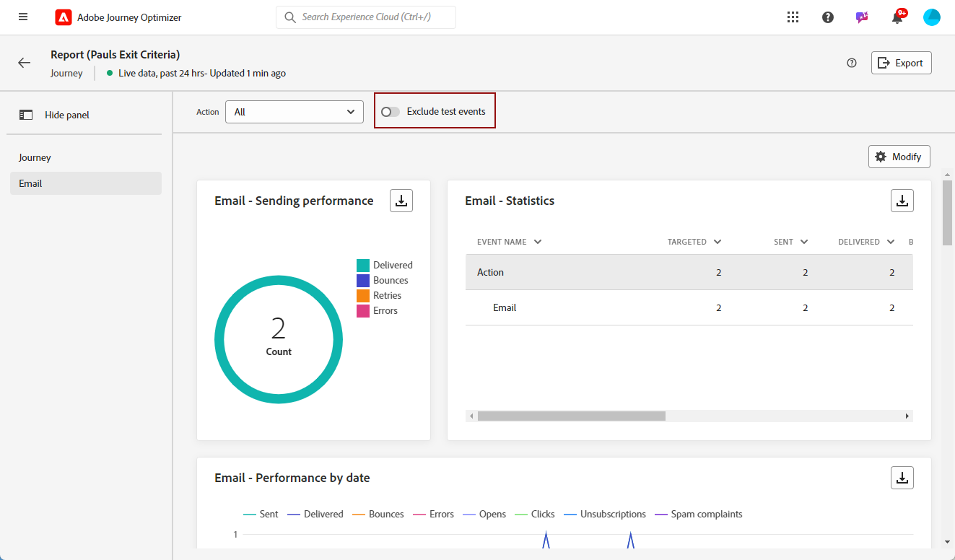955x560 pixels.
Task: Select the Journey tab in left panel
Action: 35,157
